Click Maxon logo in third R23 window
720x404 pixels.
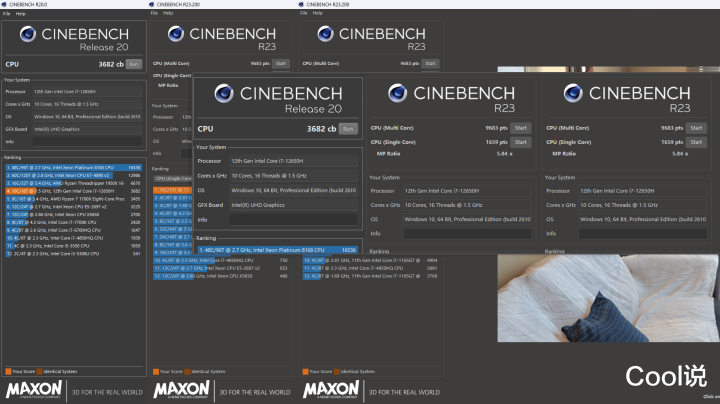pos(331,390)
